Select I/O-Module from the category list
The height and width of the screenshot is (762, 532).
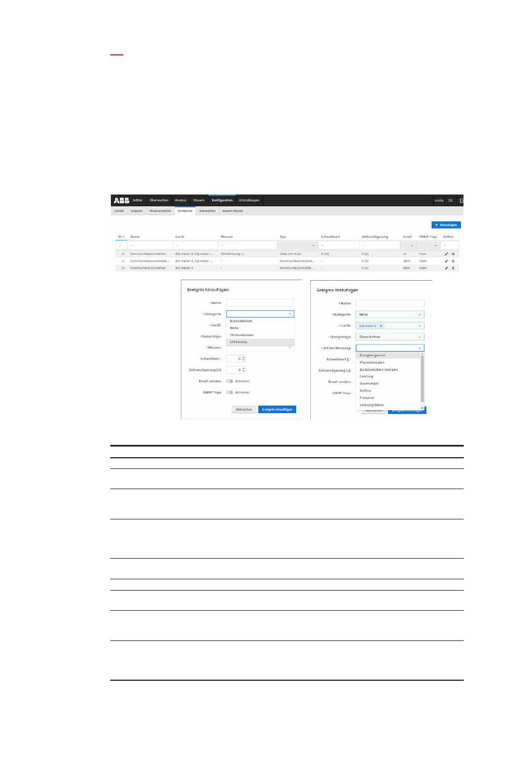239,342
